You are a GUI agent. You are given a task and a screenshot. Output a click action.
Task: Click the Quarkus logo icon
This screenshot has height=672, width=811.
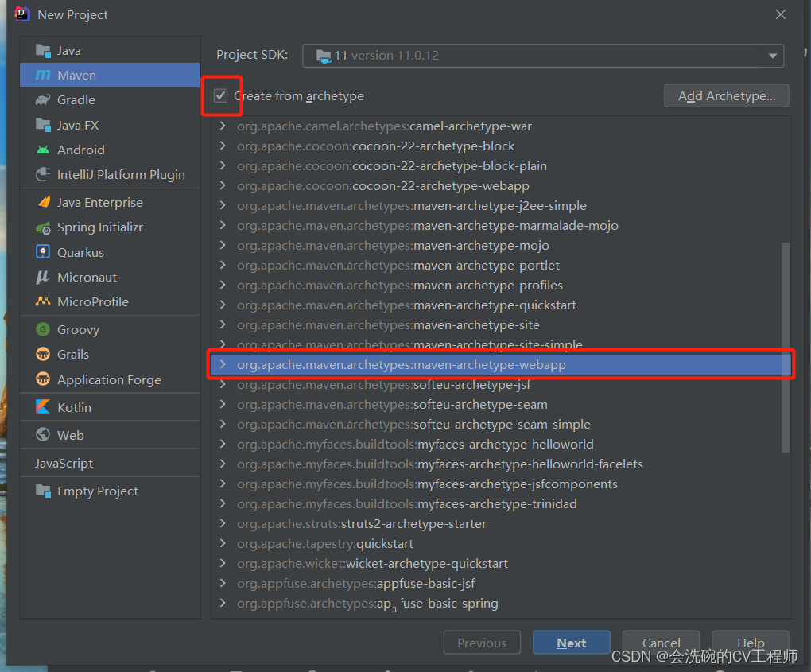click(x=43, y=252)
